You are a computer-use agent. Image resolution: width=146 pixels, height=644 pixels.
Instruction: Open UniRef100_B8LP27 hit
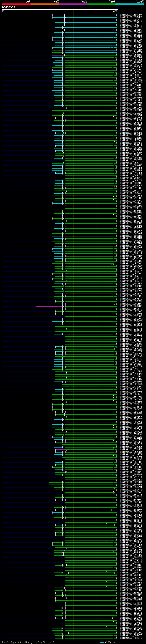131,40
